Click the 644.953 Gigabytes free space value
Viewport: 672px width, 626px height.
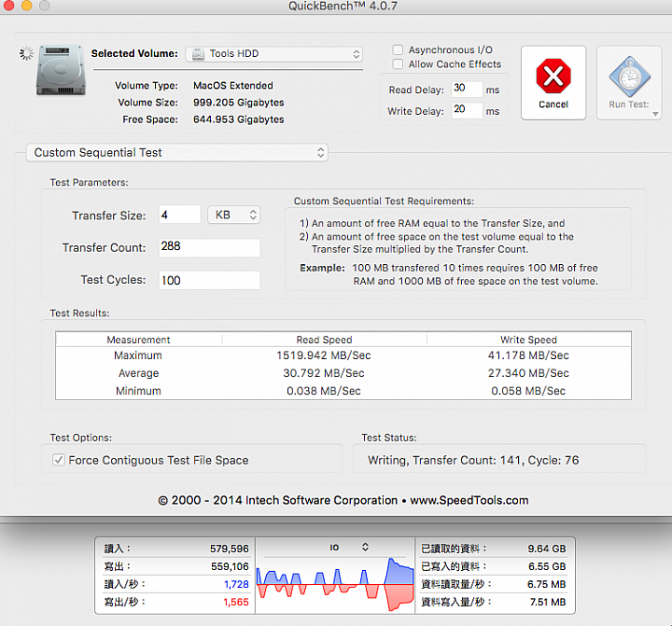tap(239, 119)
